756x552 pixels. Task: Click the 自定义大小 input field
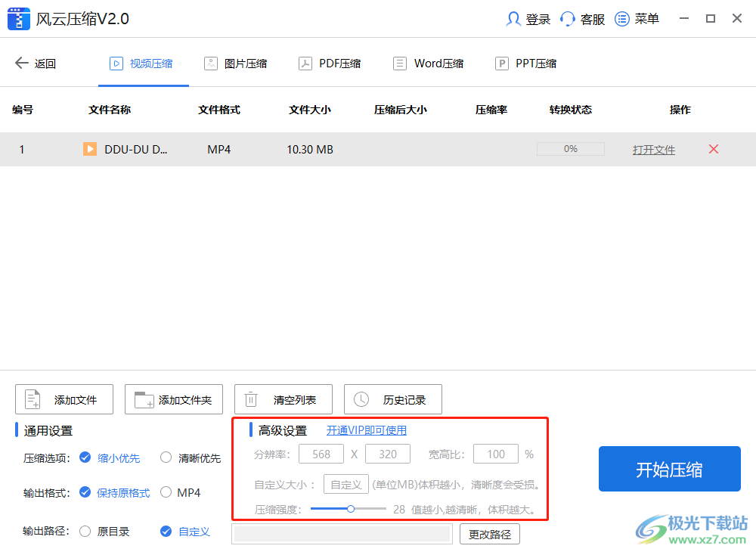click(346, 484)
